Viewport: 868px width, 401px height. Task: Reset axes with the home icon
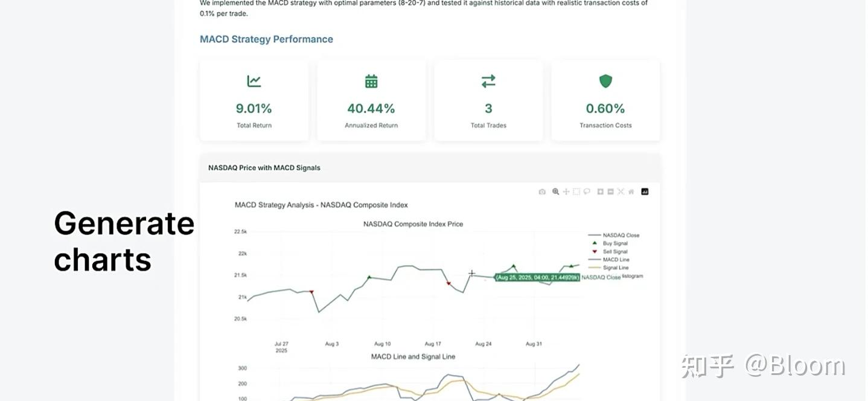click(x=631, y=192)
